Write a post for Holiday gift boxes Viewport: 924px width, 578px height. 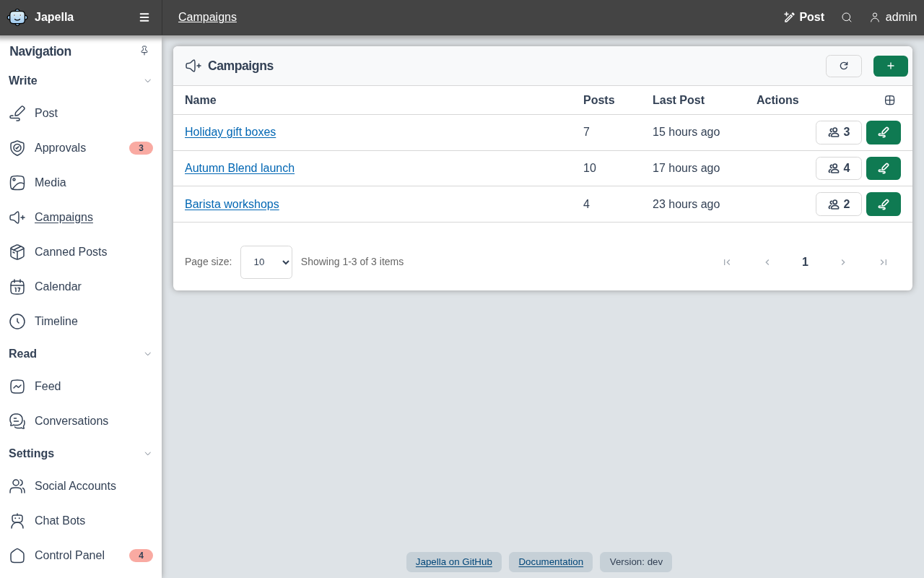coord(884,132)
